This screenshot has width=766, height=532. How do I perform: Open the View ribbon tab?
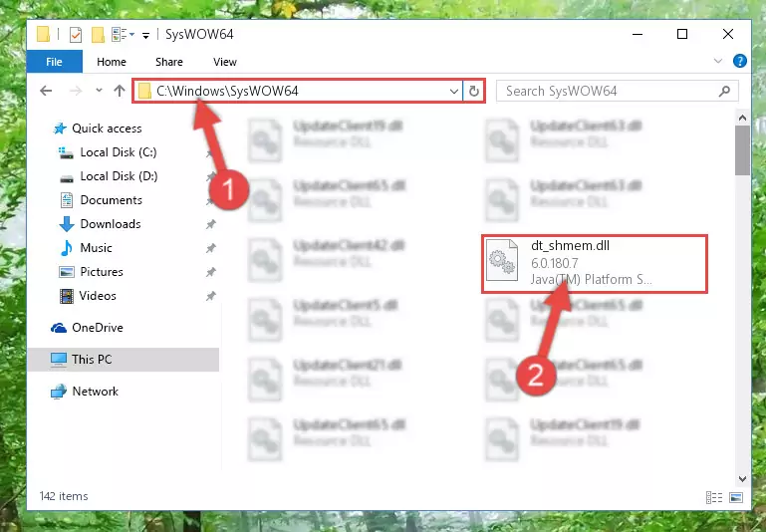pyautogui.click(x=225, y=62)
